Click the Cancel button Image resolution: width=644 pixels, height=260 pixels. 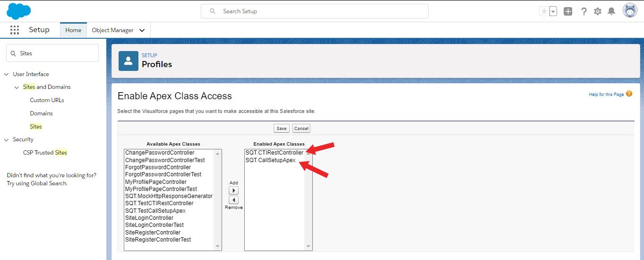pos(301,128)
